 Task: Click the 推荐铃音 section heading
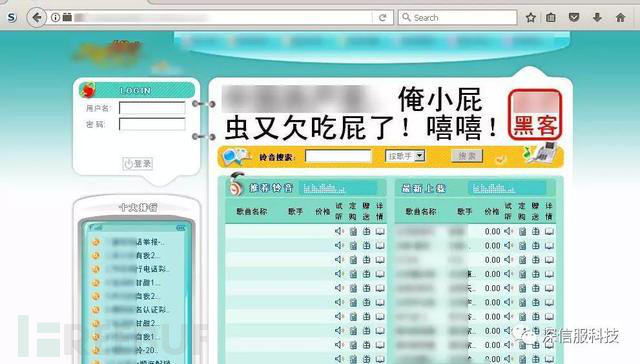point(271,188)
